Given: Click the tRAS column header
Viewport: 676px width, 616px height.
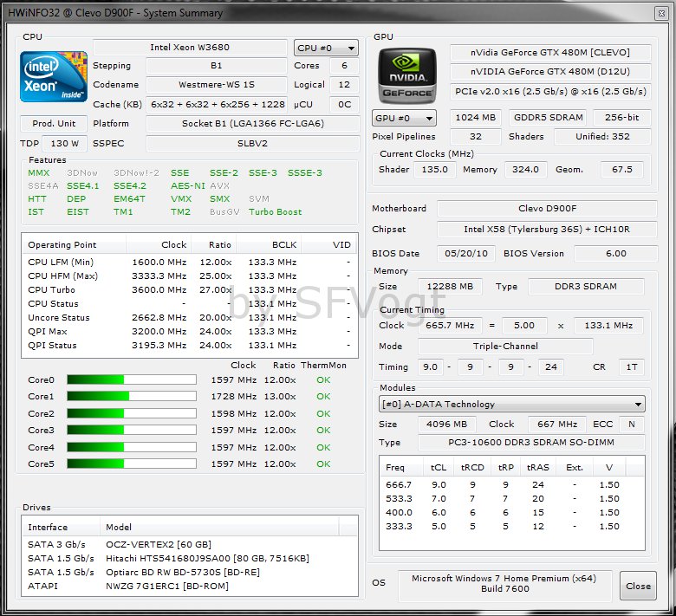Looking at the screenshot, I should (538, 467).
